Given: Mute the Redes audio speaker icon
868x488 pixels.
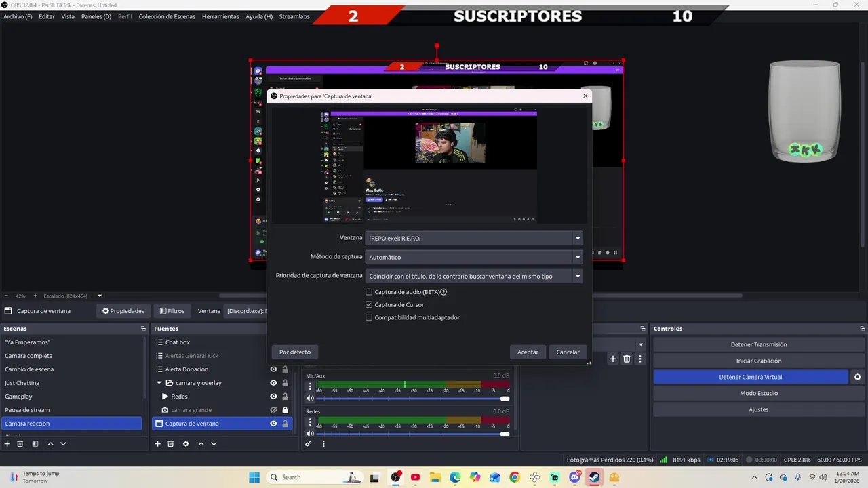Looking at the screenshot, I should click(310, 434).
